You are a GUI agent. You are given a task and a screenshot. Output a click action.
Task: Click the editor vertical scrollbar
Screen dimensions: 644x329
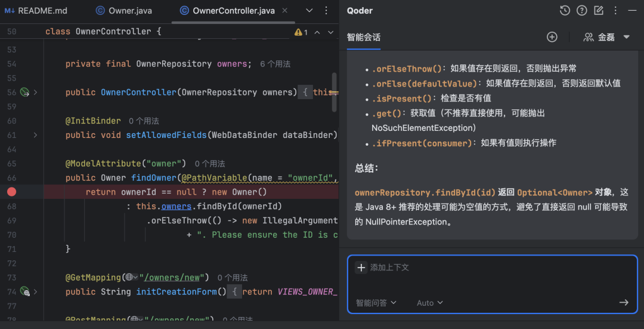tap(335, 92)
